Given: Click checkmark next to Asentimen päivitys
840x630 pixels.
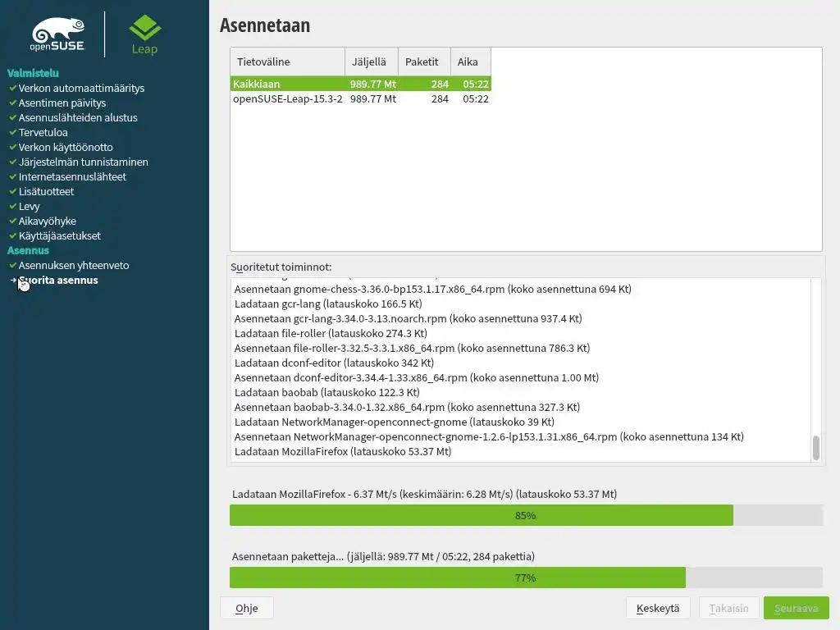Looking at the screenshot, I should pyautogui.click(x=13, y=103).
